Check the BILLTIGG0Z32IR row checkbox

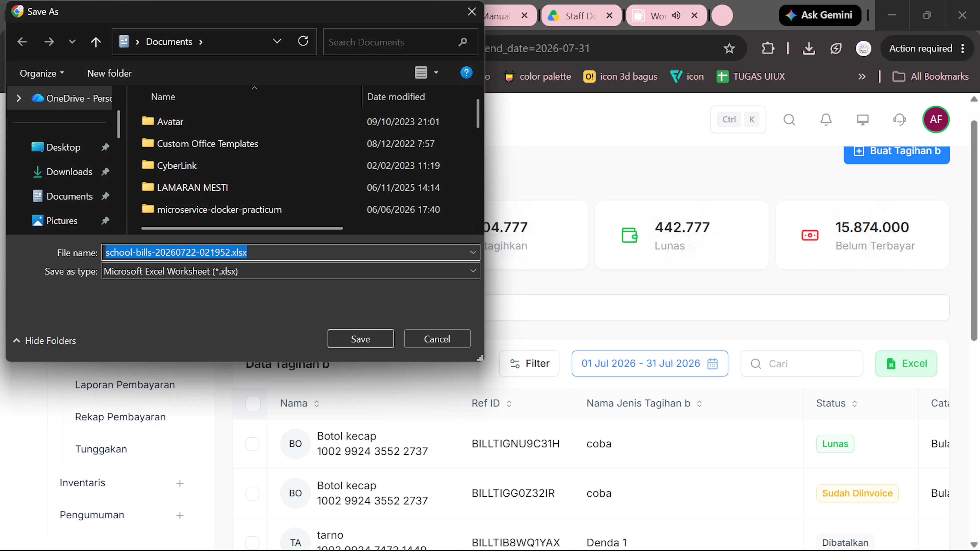pyautogui.click(x=253, y=493)
